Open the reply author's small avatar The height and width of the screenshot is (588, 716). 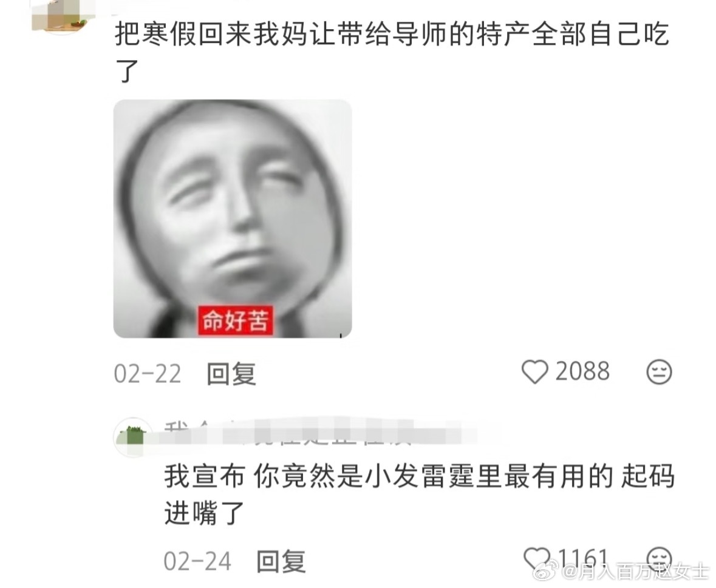pyautogui.click(x=133, y=436)
